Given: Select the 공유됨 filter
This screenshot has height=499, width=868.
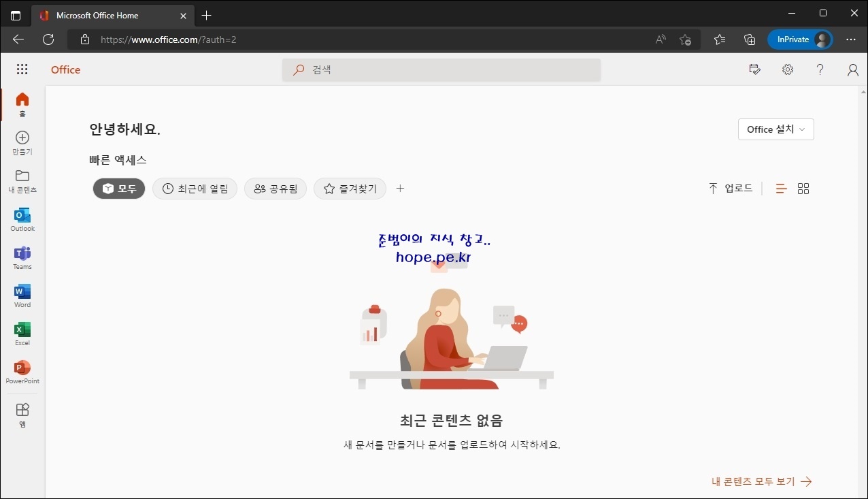Looking at the screenshot, I should click(x=276, y=189).
